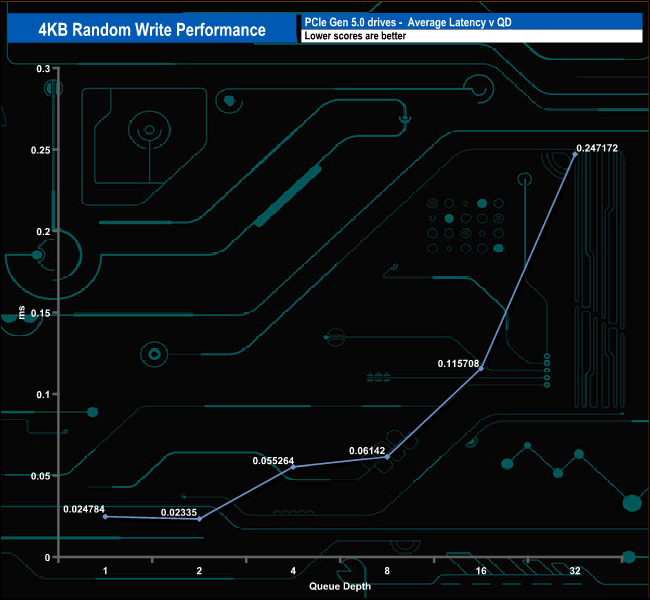Click the data point at queue depth 2

[199, 519]
